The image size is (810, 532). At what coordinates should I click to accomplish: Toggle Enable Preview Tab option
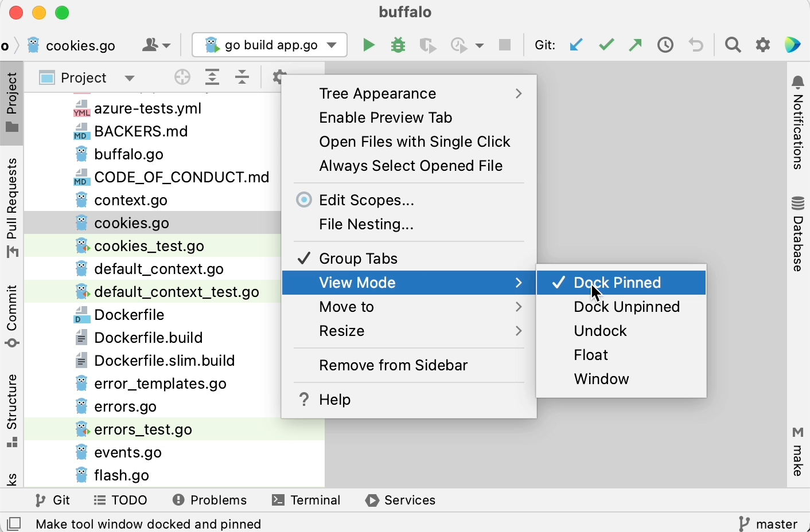410,118
